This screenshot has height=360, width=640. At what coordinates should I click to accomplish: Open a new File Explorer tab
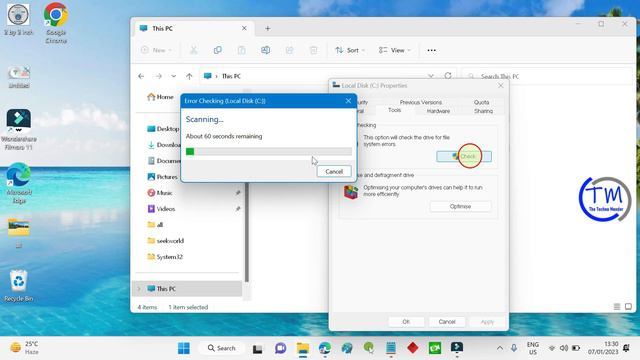267,29
